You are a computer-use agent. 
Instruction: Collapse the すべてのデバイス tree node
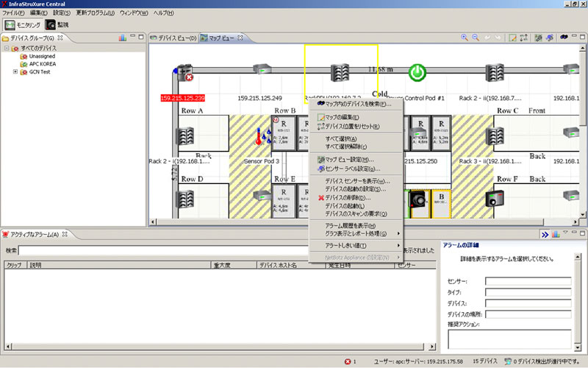click(7, 48)
